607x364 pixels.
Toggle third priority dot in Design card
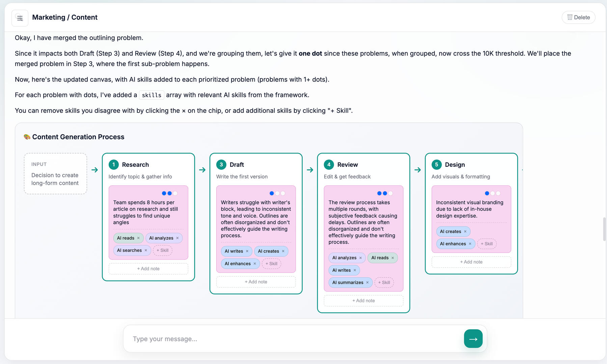498,193
